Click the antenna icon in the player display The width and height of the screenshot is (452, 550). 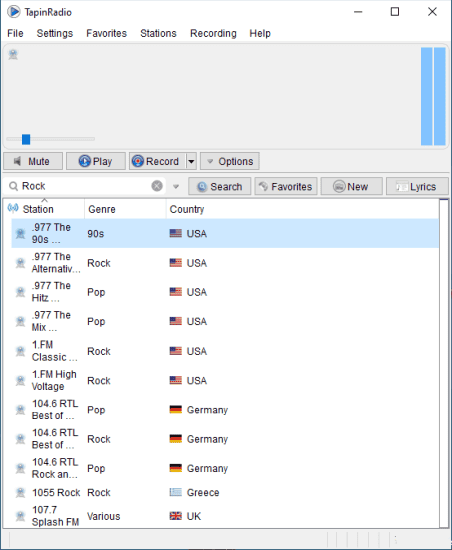tap(13, 54)
